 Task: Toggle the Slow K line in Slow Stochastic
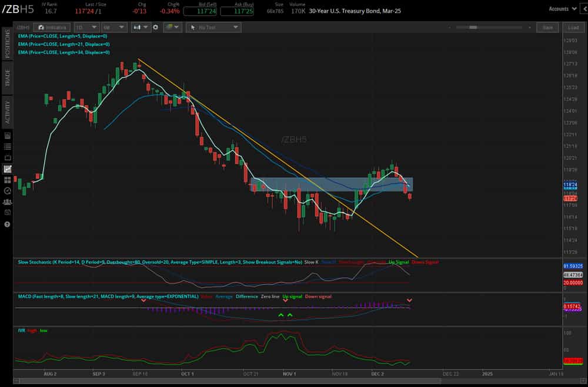(313, 263)
